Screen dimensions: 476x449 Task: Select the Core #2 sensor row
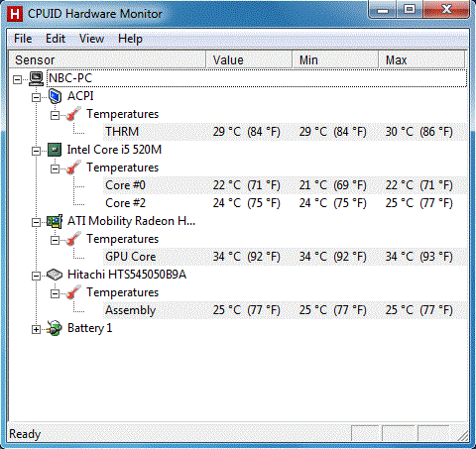[286, 203]
